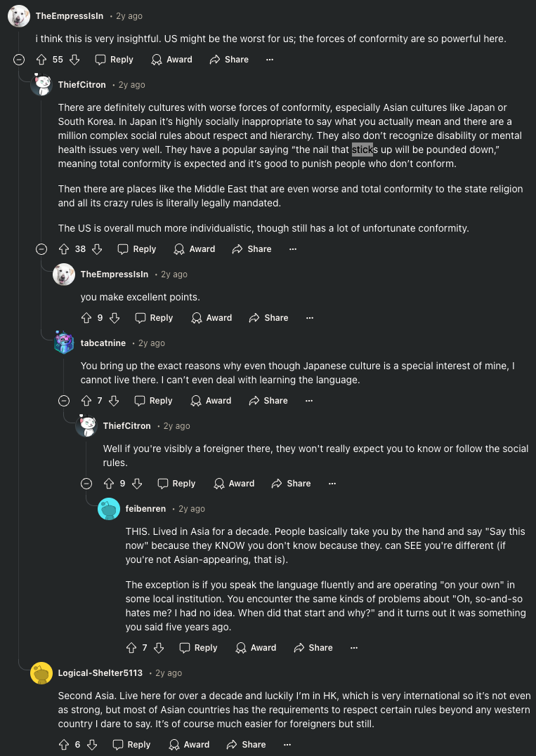
Task: Open ThiefCitron's avatar next to the 38-point comment
Action: pyautogui.click(x=41, y=85)
